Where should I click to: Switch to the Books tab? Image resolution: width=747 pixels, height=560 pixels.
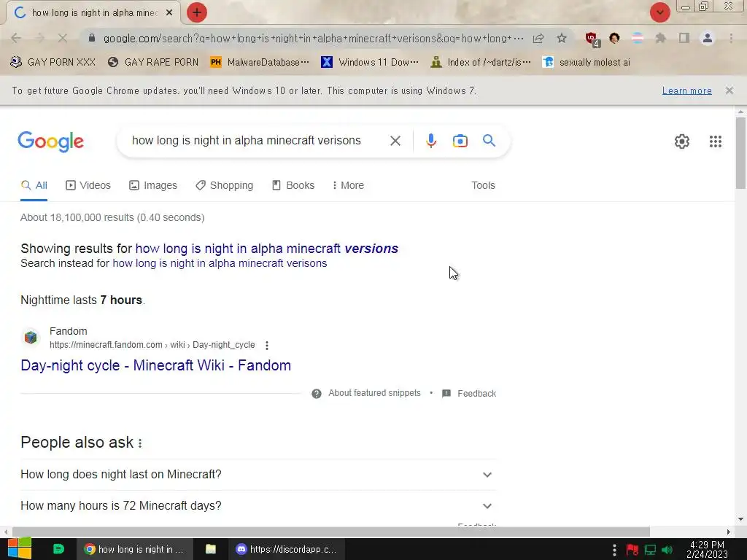(x=293, y=185)
